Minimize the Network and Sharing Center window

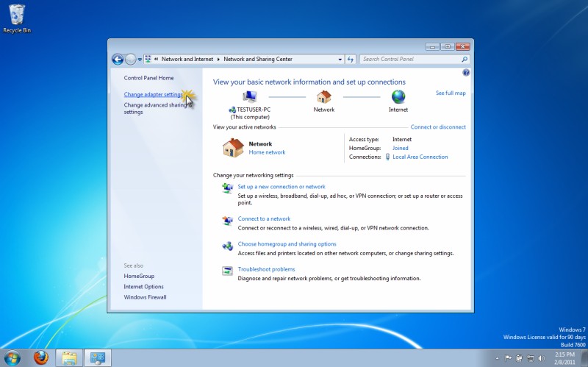432,46
